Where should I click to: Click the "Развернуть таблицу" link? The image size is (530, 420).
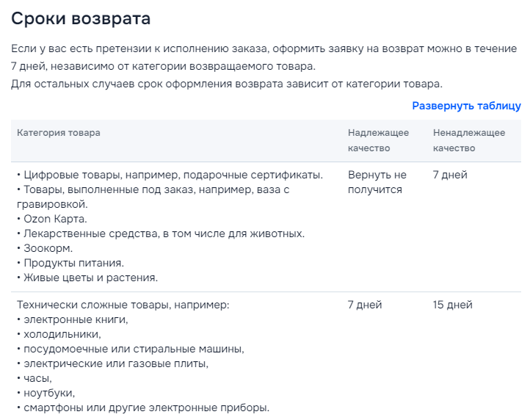(x=466, y=106)
